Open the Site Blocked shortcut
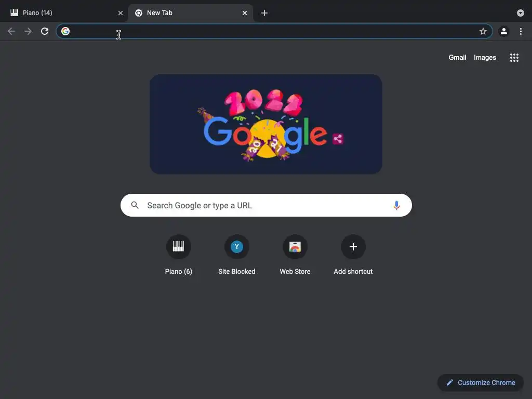 (x=237, y=255)
